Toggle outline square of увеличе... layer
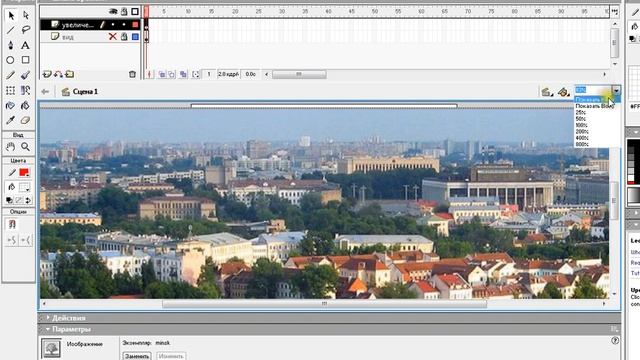Image resolution: width=640 pixels, height=360 pixels. (x=135, y=25)
